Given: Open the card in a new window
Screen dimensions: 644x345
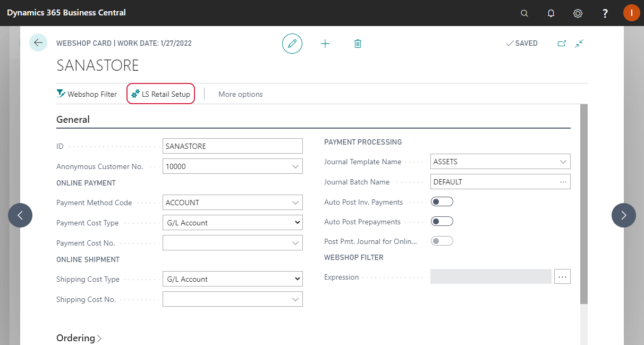Looking at the screenshot, I should (x=562, y=44).
